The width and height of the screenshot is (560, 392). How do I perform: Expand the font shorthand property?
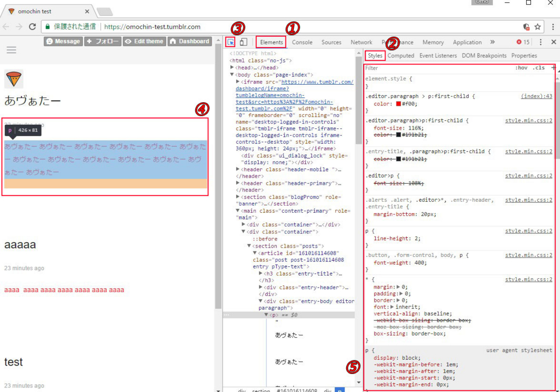point(392,307)
